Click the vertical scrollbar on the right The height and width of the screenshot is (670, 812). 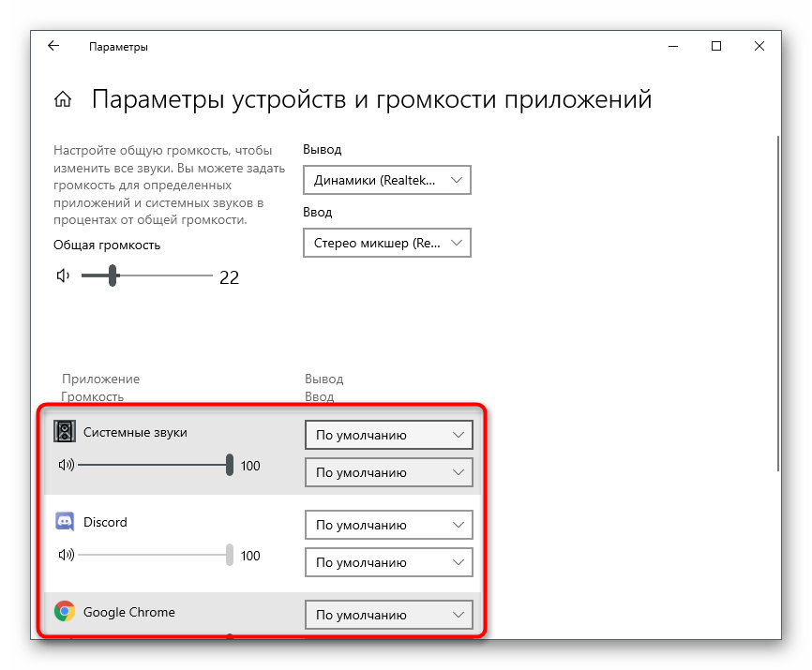point(778,300)
